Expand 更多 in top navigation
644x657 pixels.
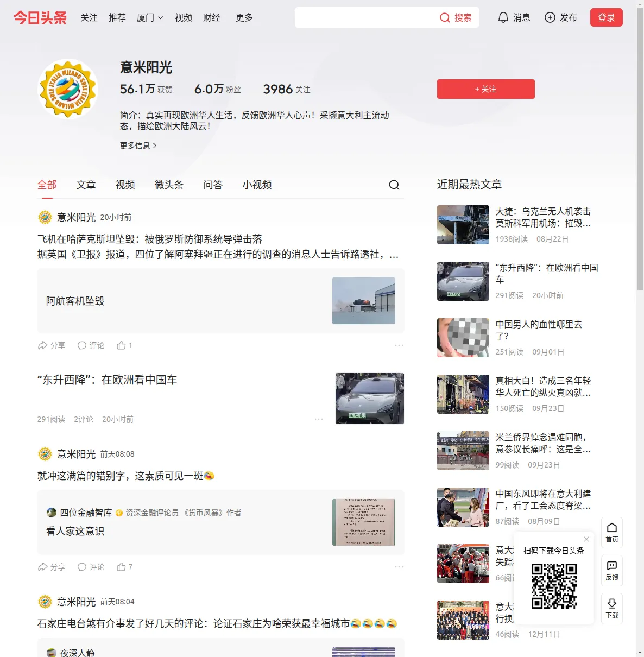click(244, 17)
